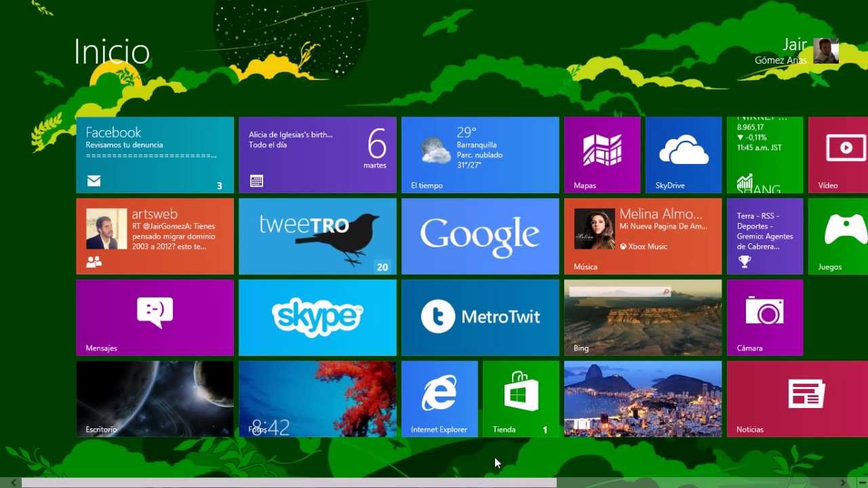868x488 pixels.
Task: Click the mail envelope icon on Facebook tile
Action: (x=94, y=181)
